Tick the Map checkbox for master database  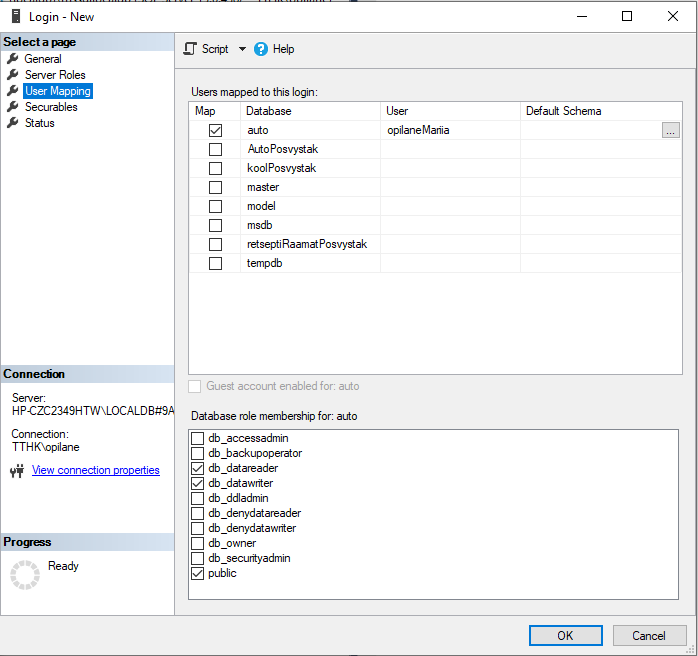[215, 187]
